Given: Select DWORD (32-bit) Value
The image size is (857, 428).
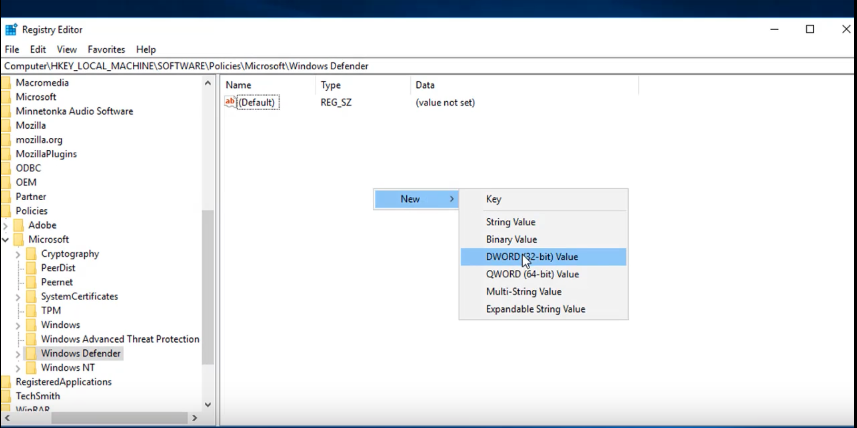Looking at the screenshot, I should pos(543,257).
